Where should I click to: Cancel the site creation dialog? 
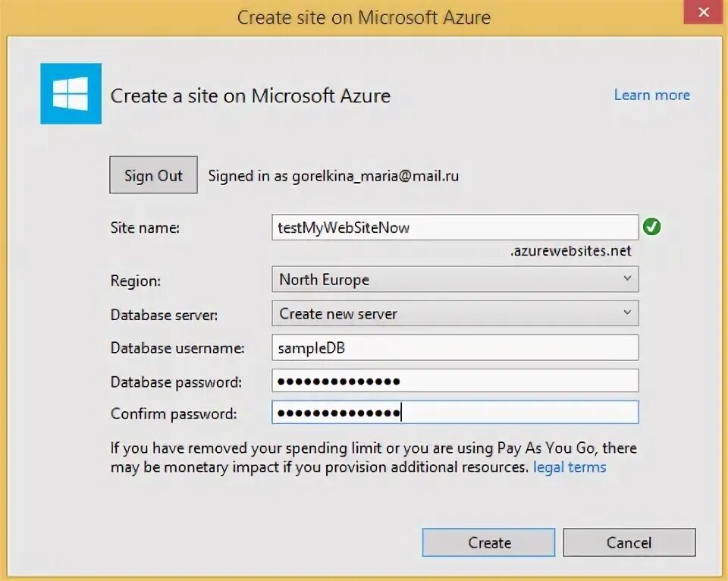tap(629, 542)
